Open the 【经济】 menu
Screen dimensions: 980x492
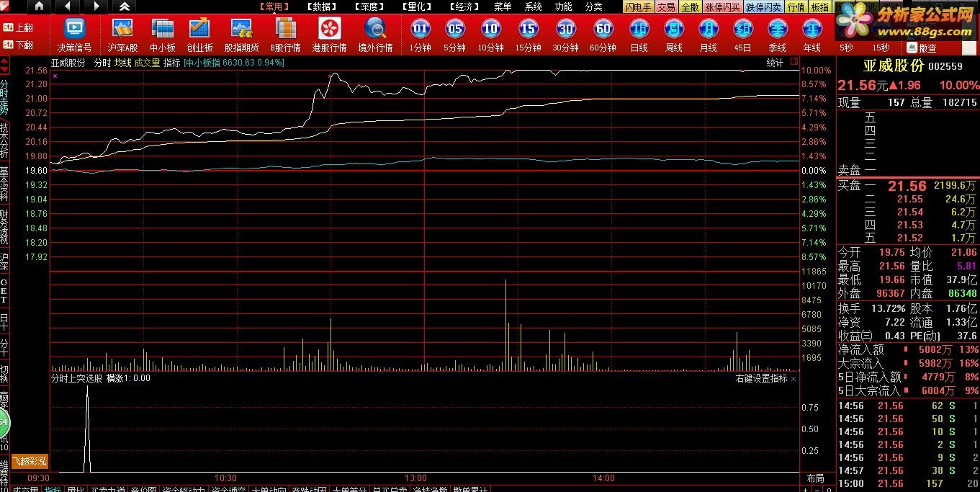[464, 6]
